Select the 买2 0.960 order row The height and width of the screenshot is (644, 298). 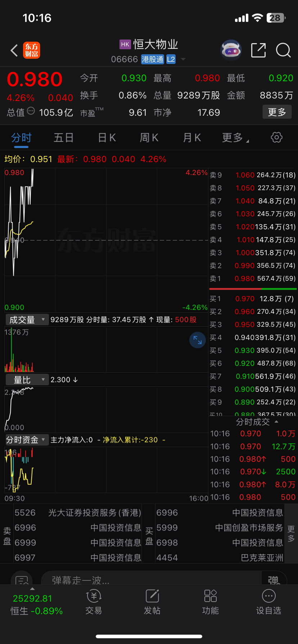pyautogui.click(x=253, y=312)
